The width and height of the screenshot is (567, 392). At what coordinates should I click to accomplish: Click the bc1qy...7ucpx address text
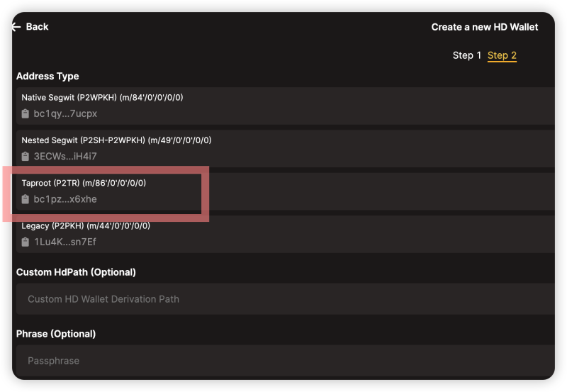(x=65, y=113)
